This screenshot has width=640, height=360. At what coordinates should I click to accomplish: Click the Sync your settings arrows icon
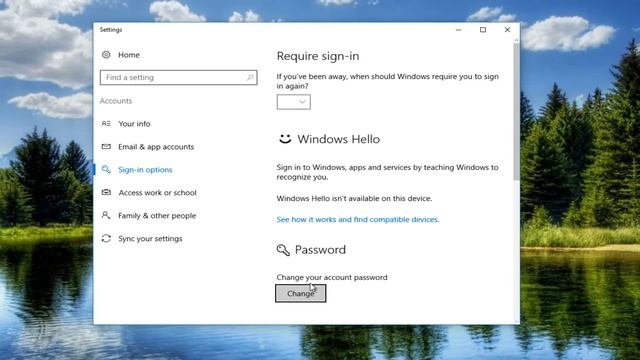tap(106, 238)
